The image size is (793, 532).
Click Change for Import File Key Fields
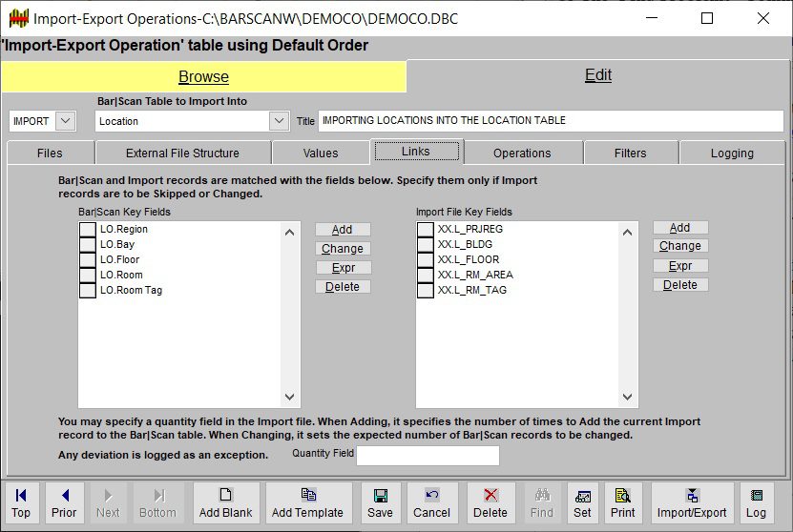(x=680, y=246)
